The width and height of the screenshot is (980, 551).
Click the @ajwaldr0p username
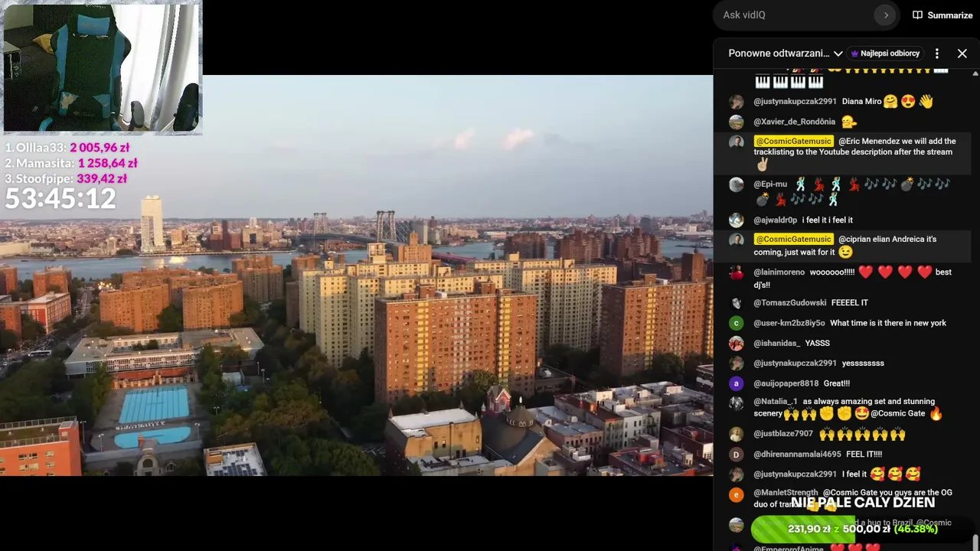[x=776, y=220]
